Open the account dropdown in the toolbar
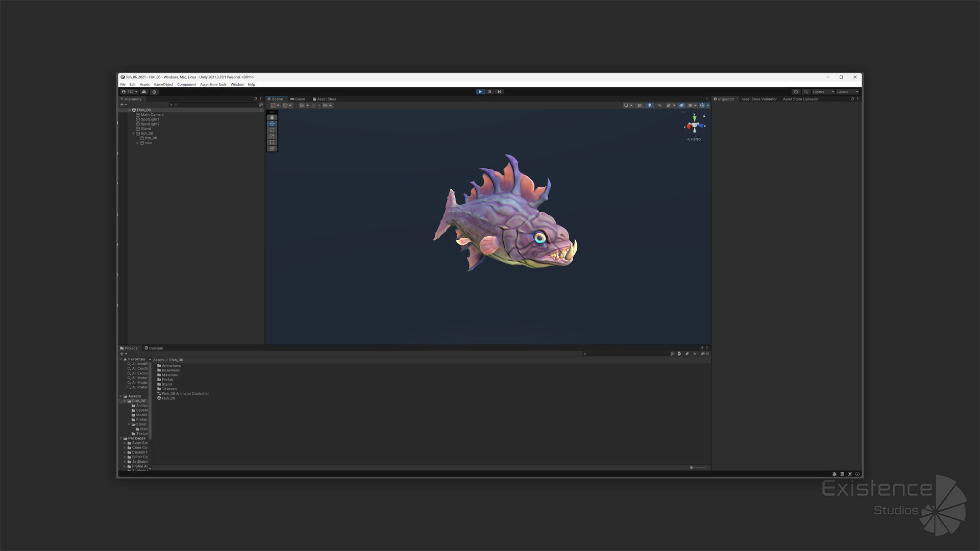 point(130,92)
